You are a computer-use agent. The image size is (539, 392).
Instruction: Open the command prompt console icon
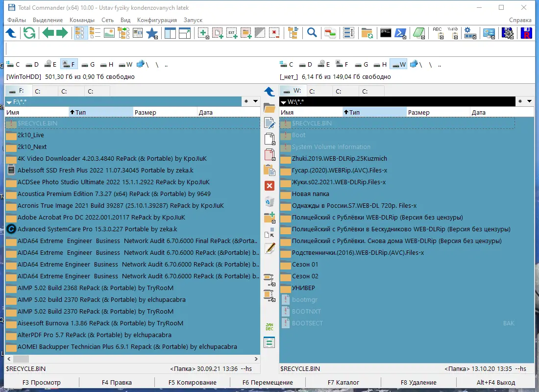[386, 33]
